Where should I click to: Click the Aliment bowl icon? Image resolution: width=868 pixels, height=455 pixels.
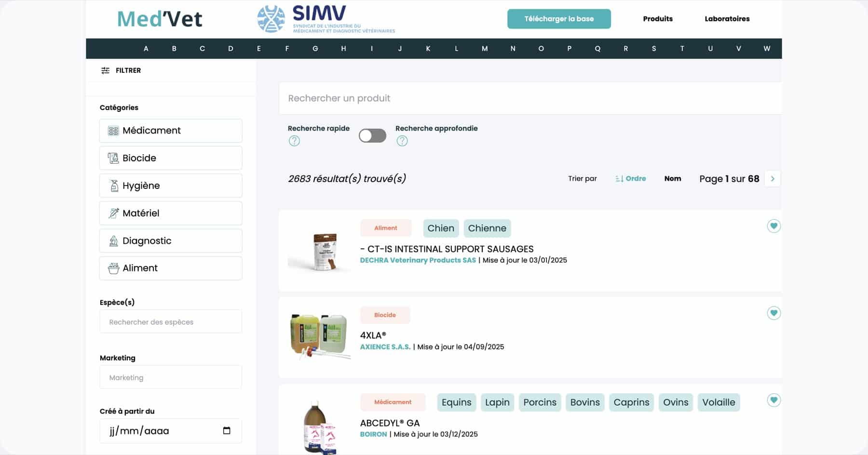coord(113,268)
